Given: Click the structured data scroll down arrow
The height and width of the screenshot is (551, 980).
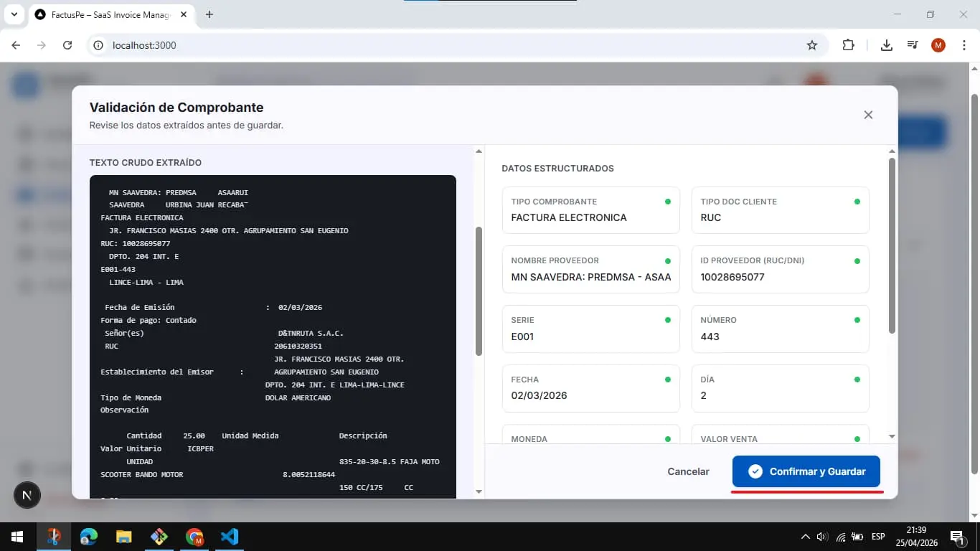Looking at the screenshot, I should [x=892, y=436].
